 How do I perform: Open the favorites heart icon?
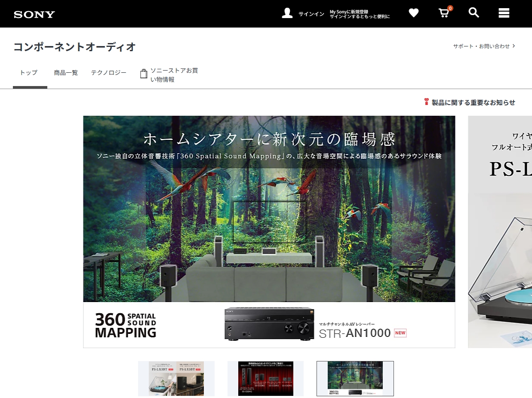pos(413,13)
